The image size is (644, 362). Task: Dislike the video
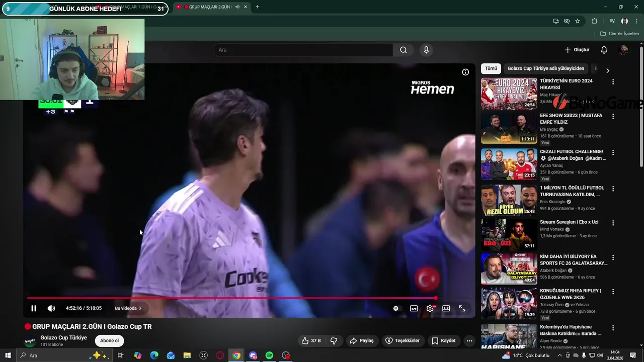click(334, 340)
